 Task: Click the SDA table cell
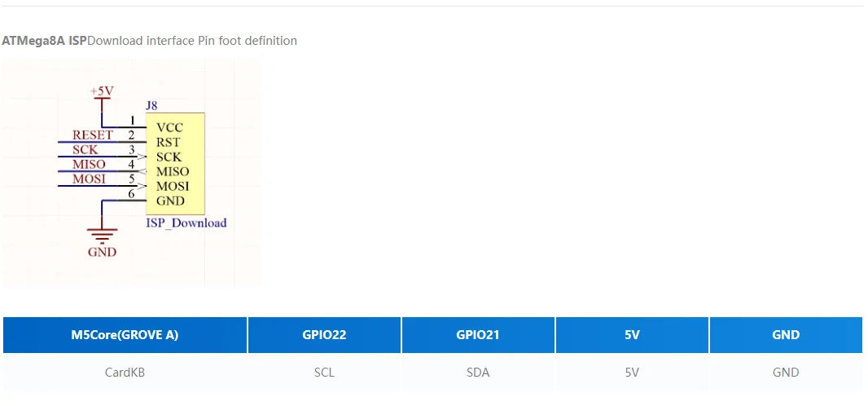pyautogui.click(x=478, y=373)
